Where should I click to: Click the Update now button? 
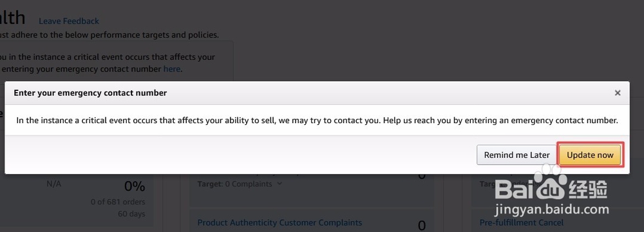click(590, 155)
